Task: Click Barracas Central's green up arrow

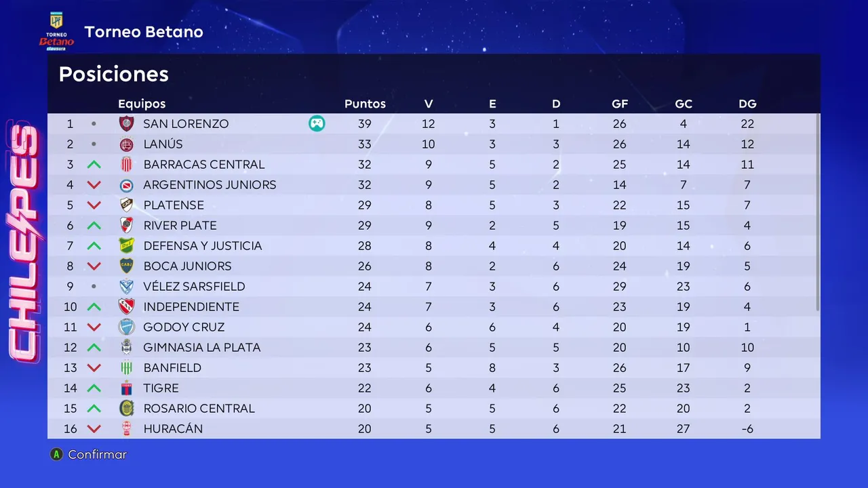Action: [x=94, y=165]
